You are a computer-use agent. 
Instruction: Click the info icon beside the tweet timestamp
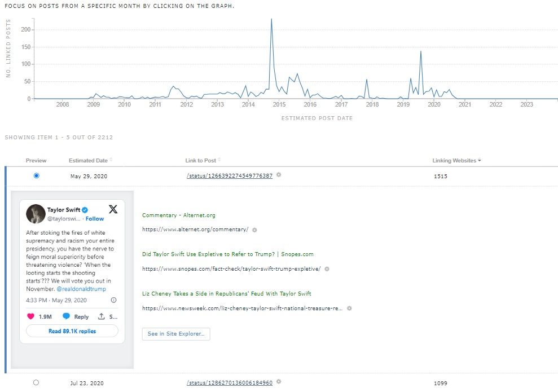coord(113,300)
